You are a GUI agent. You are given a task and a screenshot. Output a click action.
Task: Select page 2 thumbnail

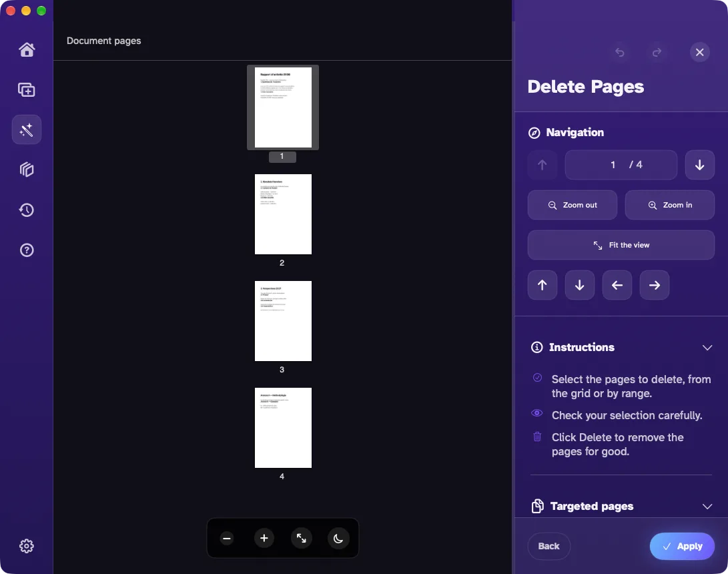(x=283, y=214)
